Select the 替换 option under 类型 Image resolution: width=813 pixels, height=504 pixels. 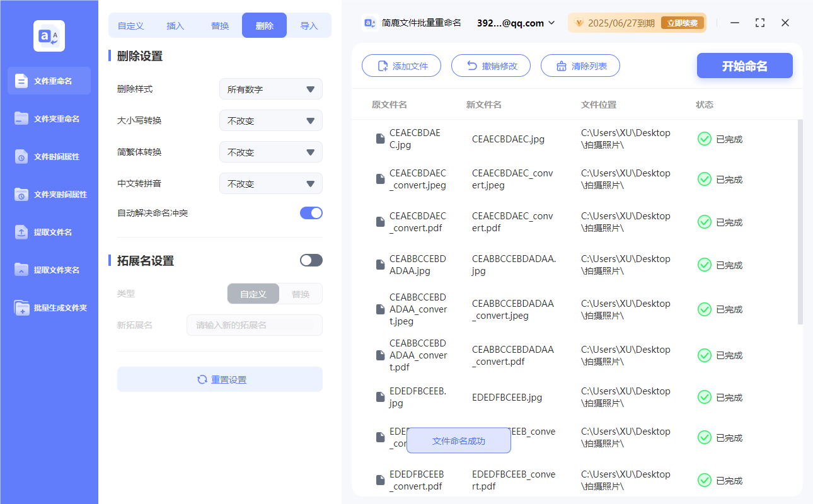300,294
